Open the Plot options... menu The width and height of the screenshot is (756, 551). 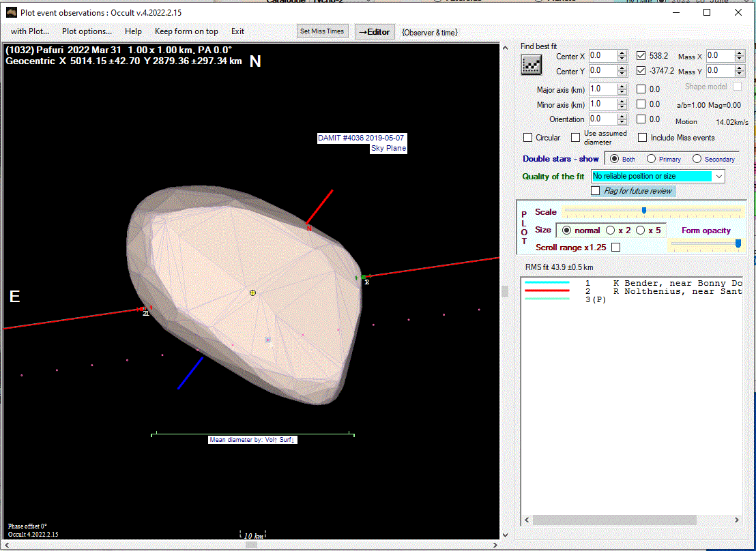(x=87, y=31)
